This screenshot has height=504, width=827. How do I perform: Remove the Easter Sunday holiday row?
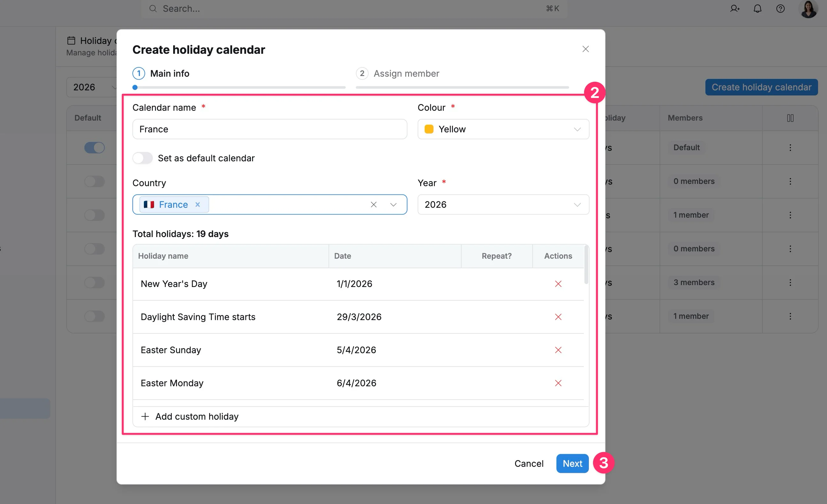coord(558,350)
